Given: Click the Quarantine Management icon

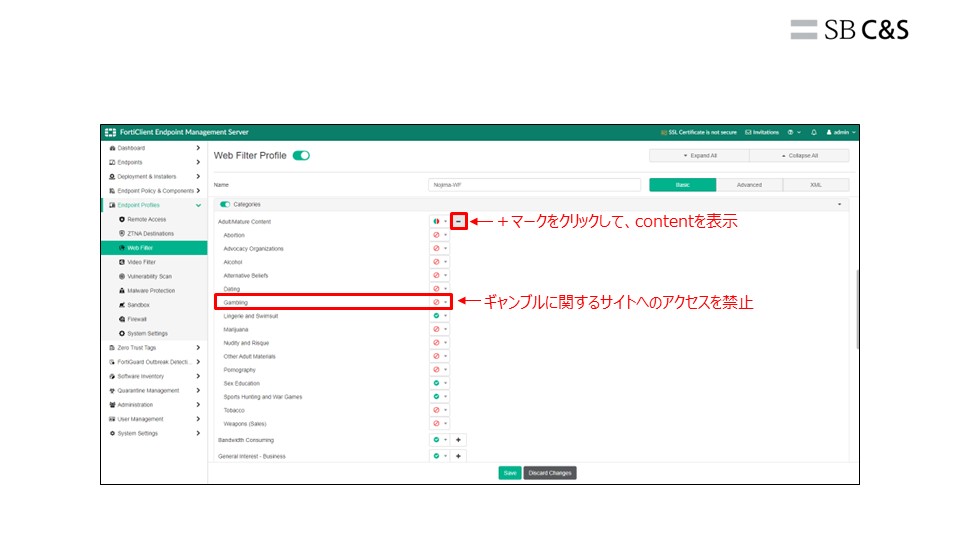Looking at the screenshot, I should tap(112, 391).
